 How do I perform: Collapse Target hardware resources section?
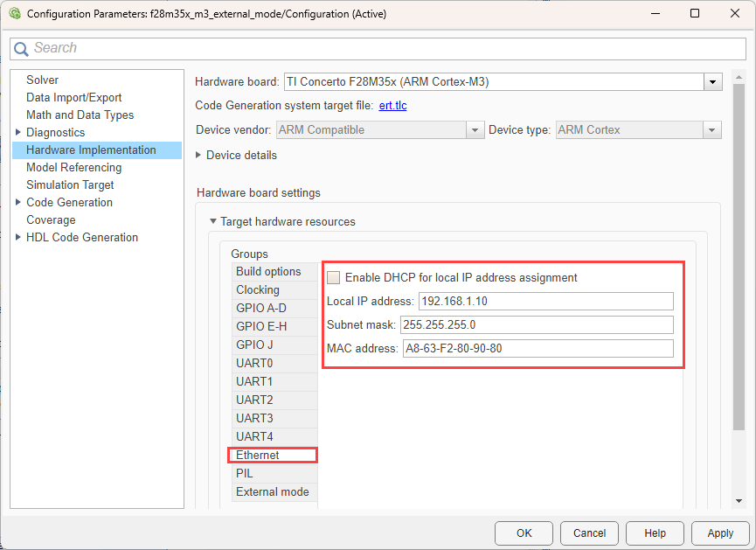pyautogui.click(x=212, y=222)
